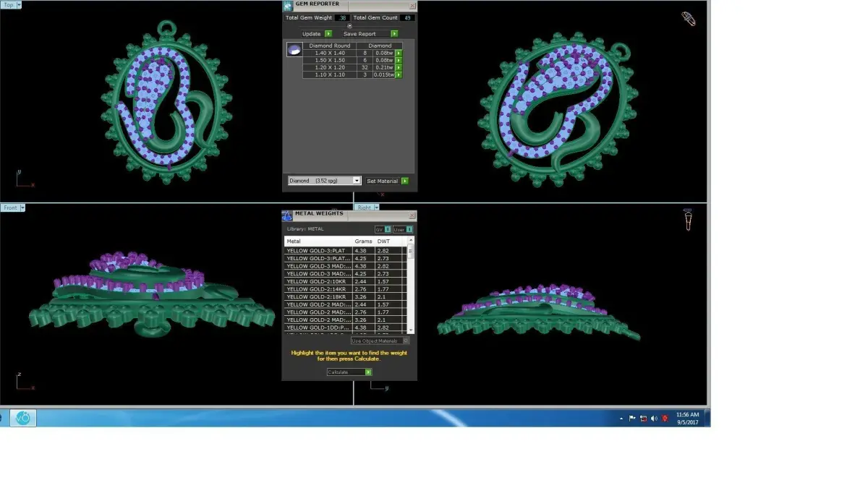This screenshot has width=868, height=488.
Task: Click the lamp icon in Right viewport corner
Action: [689, 219]
